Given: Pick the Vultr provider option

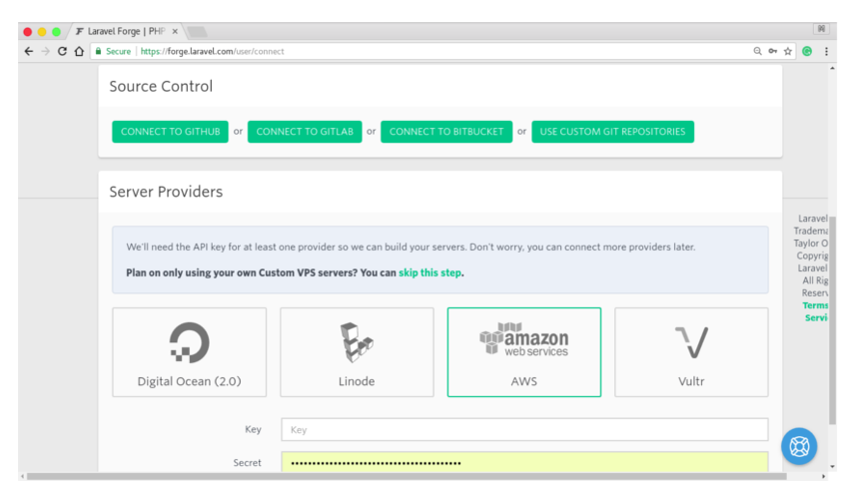Looking at the screenshot, I should pos(691,351).
